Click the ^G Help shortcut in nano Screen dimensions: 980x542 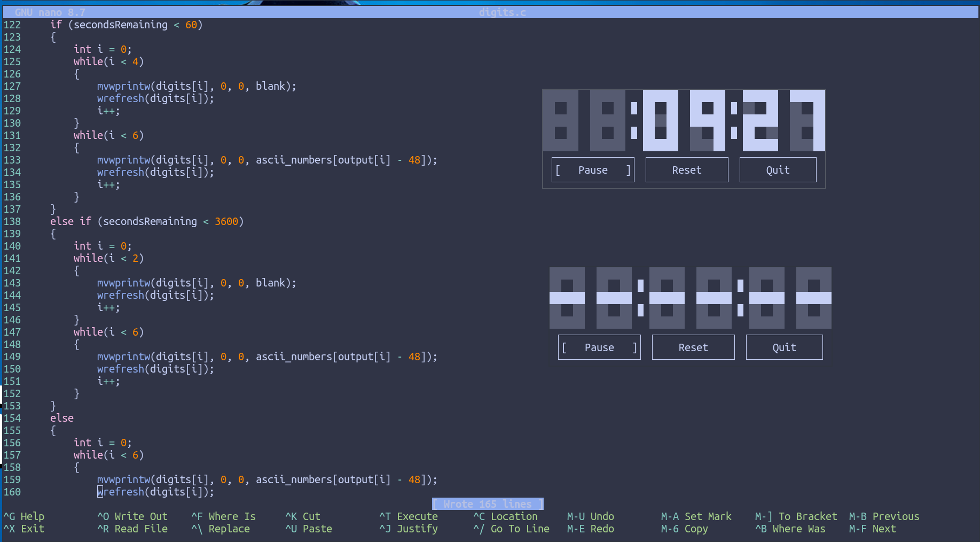click(x=24, y=516)
